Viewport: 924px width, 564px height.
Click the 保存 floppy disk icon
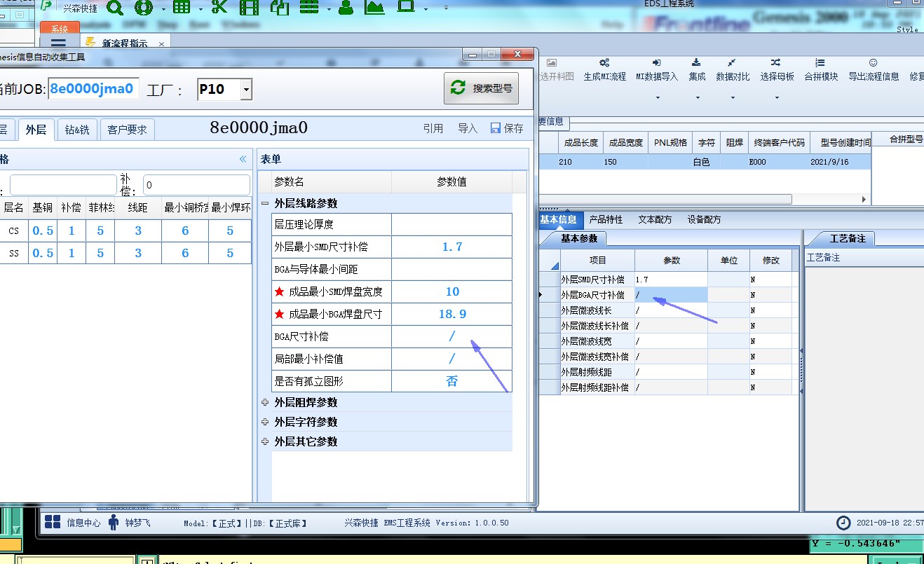[496, 128]
